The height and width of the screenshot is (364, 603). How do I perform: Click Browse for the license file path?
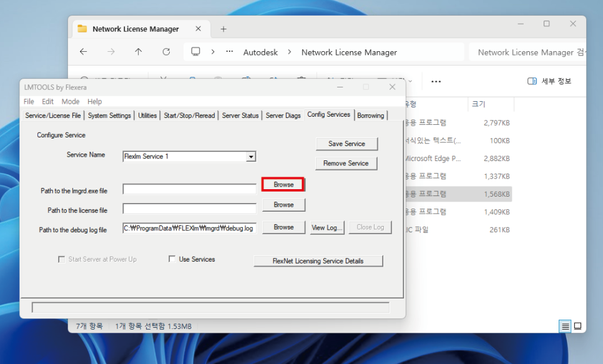(x=283, y=205)
